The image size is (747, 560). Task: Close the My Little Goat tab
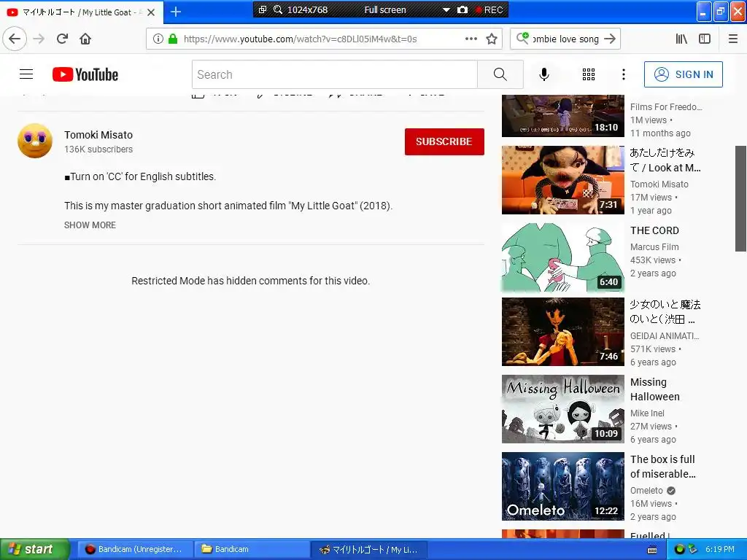coord(151,12)
